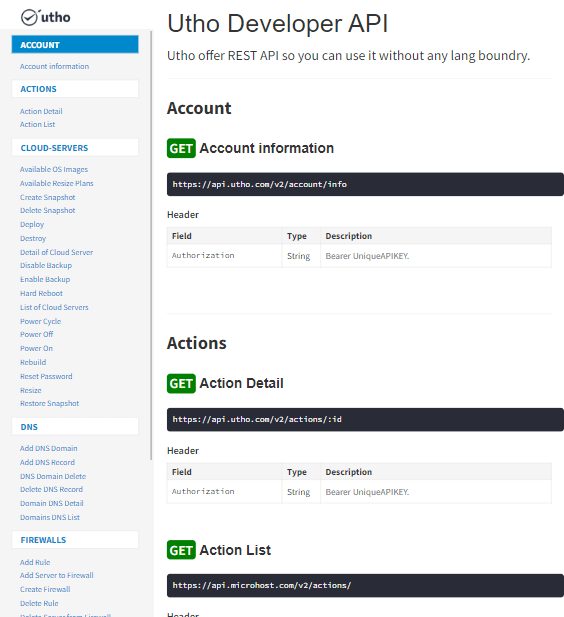Open the Power Off link
Screen dimensions: 564x617
(x=37, y=334)
